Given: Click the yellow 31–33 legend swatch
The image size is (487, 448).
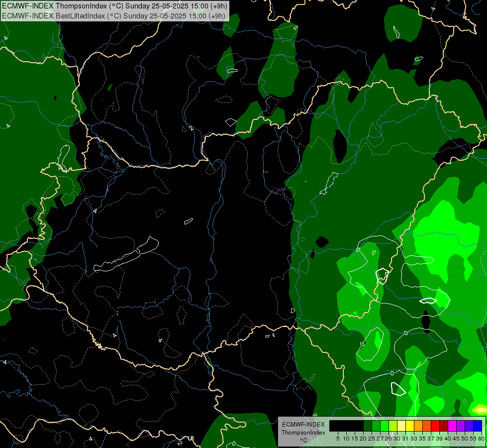Looking at the screenshot, I should pyautogui.click(x=410, y=426).
